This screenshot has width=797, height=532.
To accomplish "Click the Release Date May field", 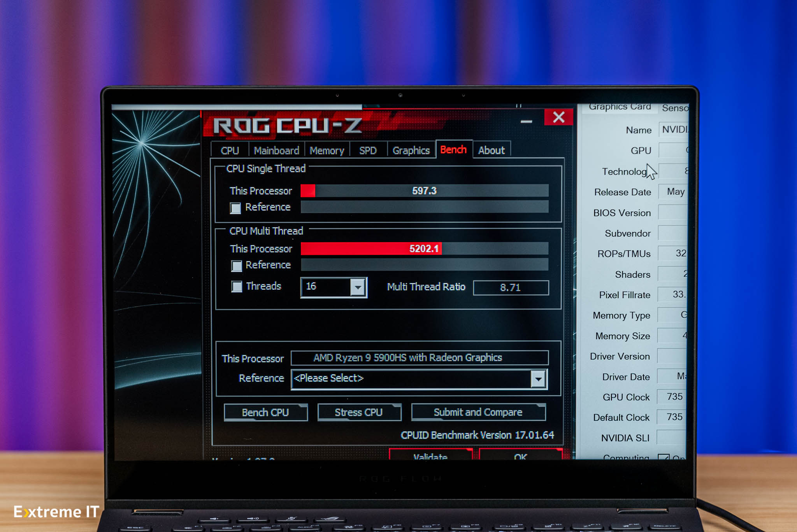I will click(x=673, y=192).
